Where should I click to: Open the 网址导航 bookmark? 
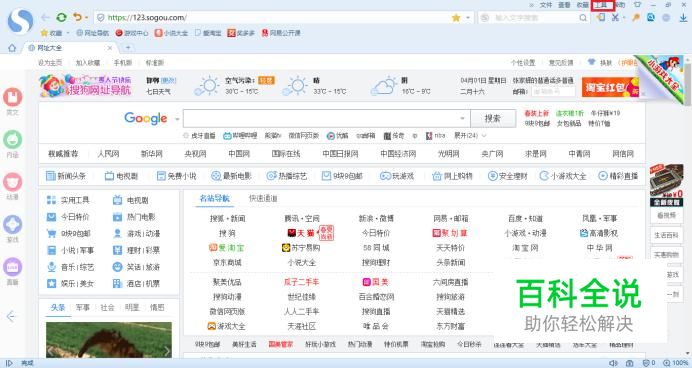[x=92, y=33]
